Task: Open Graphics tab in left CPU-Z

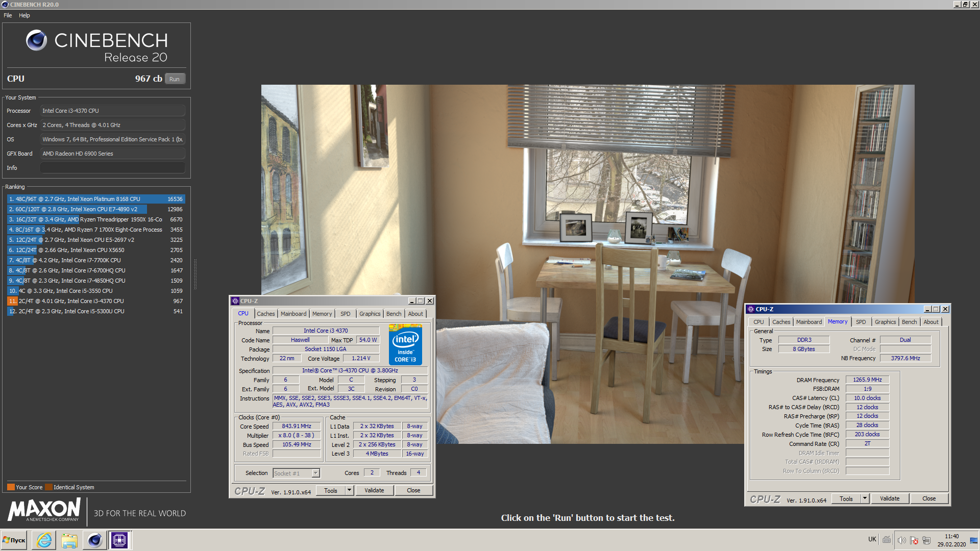Action: 370,314
